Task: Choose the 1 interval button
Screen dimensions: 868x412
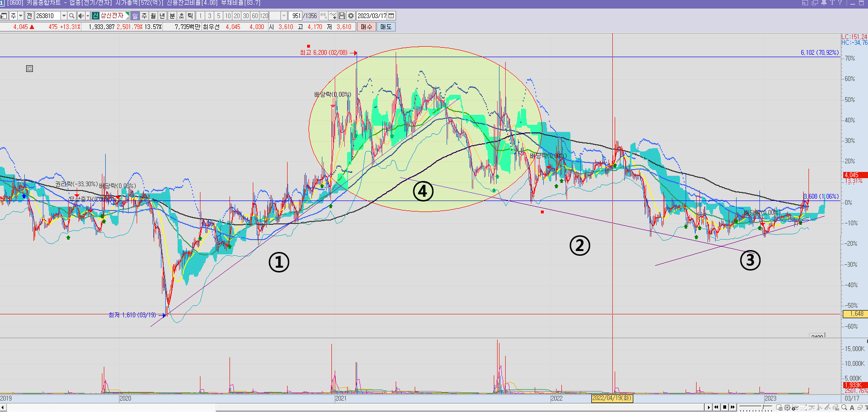Action: point(200,16)
